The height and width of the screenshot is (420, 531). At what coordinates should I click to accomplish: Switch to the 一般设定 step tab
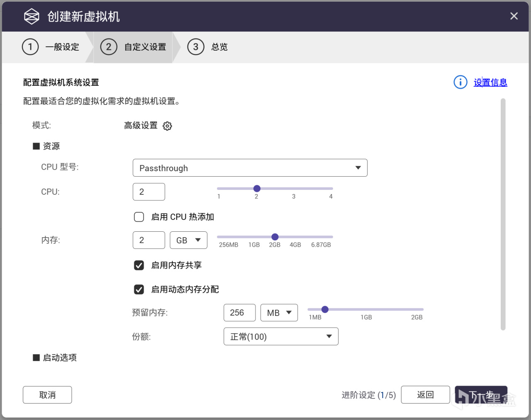pos(62,47)
